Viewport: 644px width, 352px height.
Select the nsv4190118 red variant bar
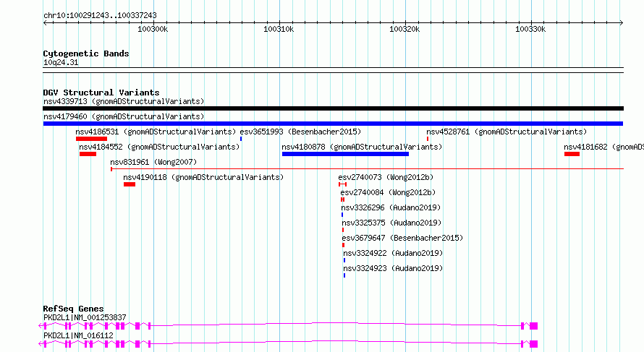pos(130,184)
